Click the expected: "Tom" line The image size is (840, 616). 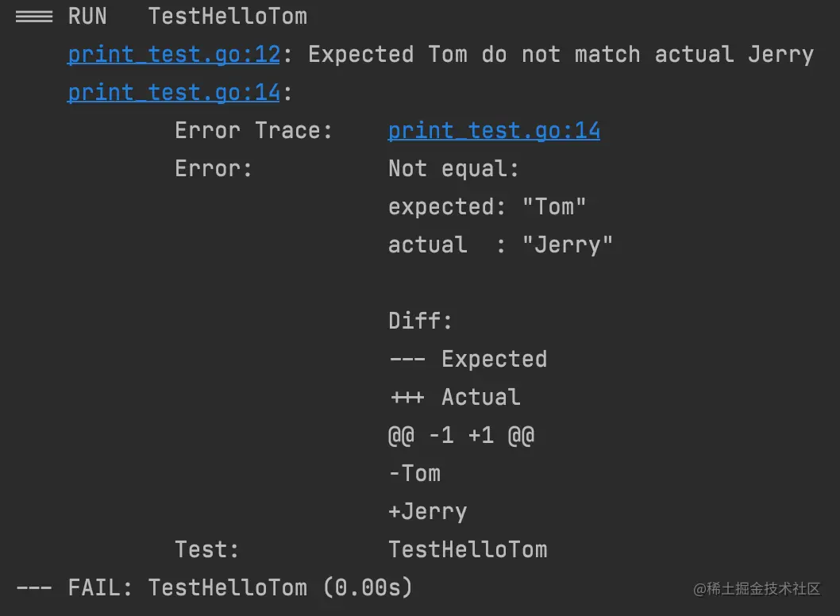pos(487,207)
